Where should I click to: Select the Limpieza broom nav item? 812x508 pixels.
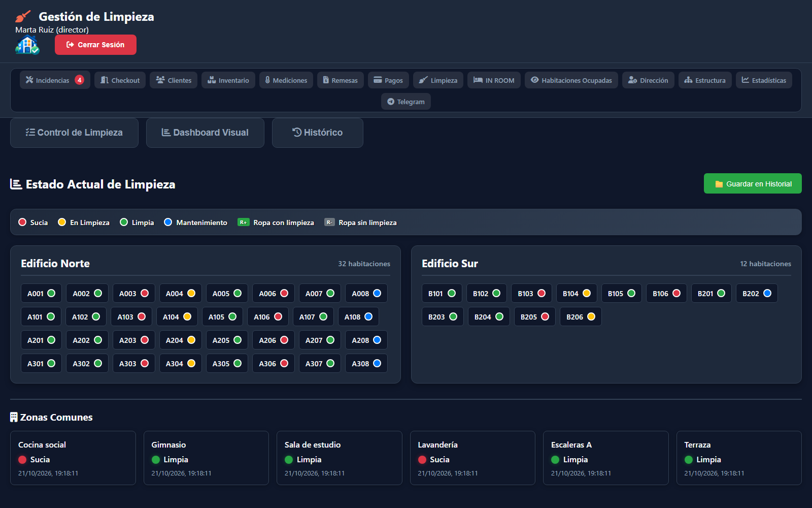click(x=438, y=80)
